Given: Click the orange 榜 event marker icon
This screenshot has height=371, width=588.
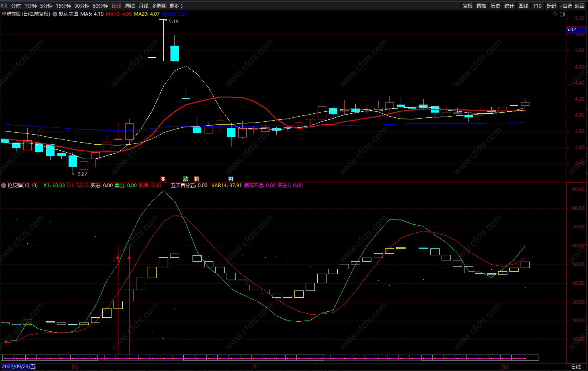Looking at the screenshot, I should (x=197, y=179).
